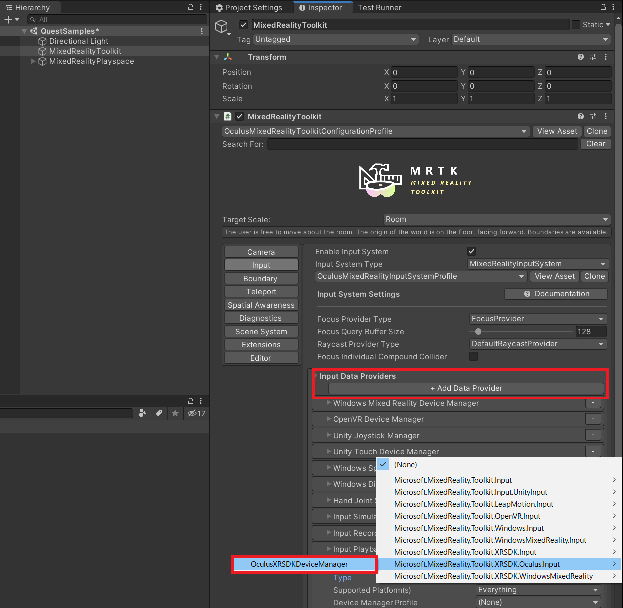
Task: Open Hierarchy panel kebab menu
Action: tap(201, 7)
